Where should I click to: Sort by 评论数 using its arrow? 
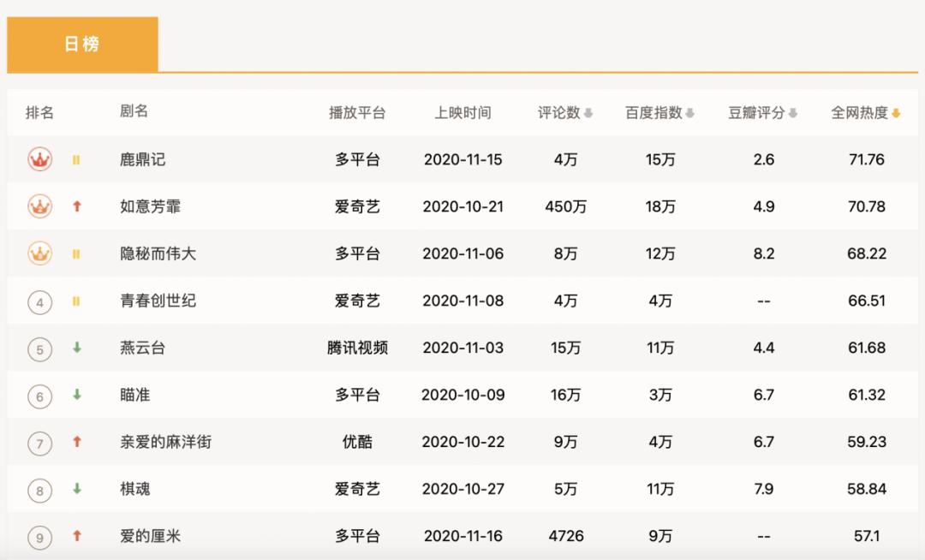pyautogui.click(x=588, y=113)
